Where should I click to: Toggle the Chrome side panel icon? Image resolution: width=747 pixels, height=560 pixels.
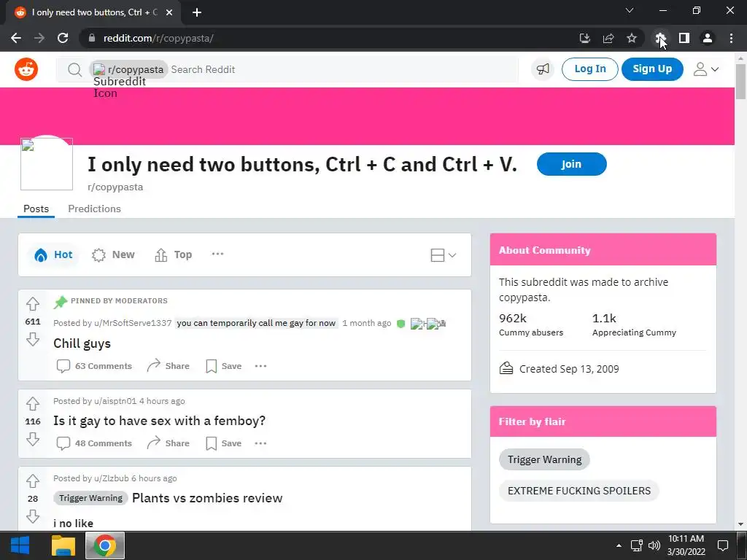pyautogui.click(x=684, y=38)
